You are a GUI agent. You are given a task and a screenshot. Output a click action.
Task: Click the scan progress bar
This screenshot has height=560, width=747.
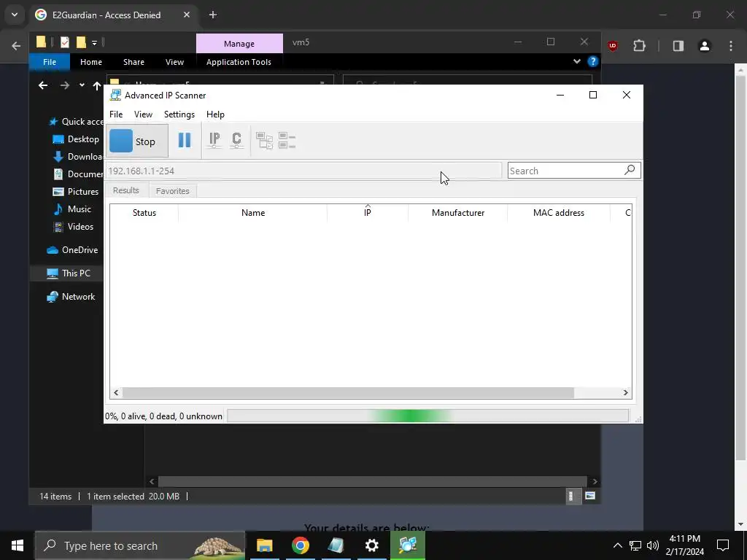pyautogui.click(x=427, y=416)
